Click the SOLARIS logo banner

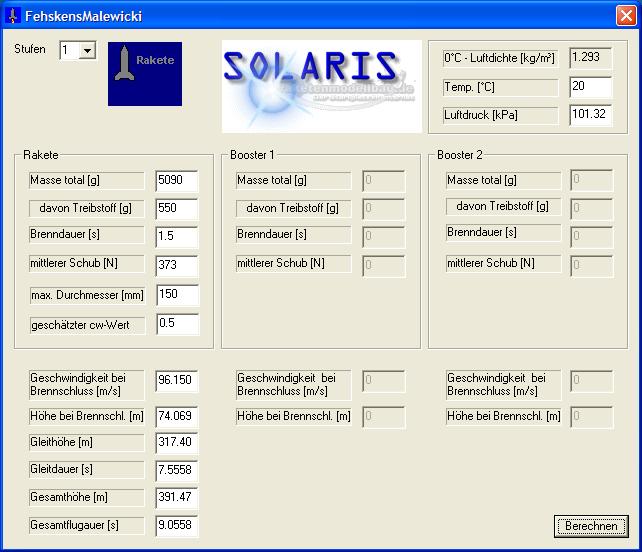point(321,86)
